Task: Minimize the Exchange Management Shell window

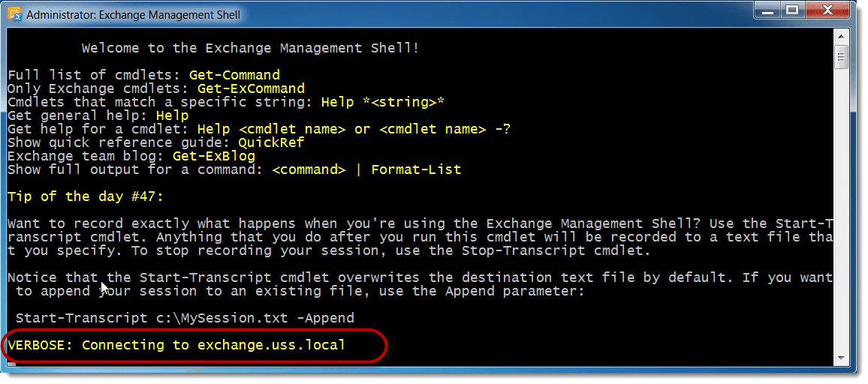Action: coord(767,11)
